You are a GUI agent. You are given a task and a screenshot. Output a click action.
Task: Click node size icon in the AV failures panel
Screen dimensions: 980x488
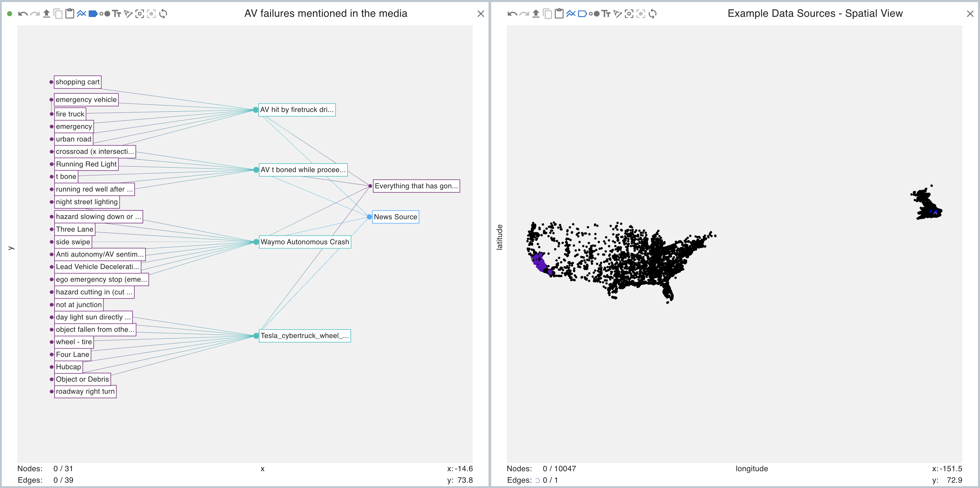[x=105, y=14]
